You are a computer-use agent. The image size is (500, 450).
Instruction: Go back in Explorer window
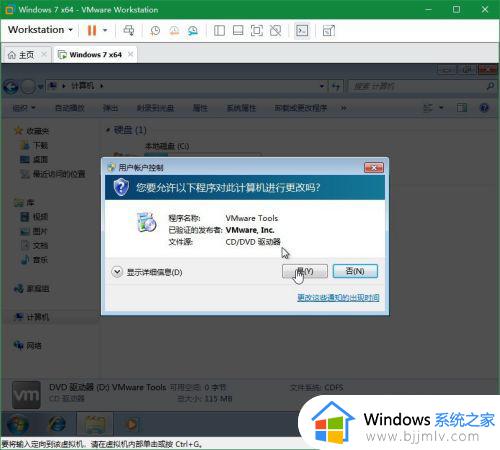pos(11,87)
